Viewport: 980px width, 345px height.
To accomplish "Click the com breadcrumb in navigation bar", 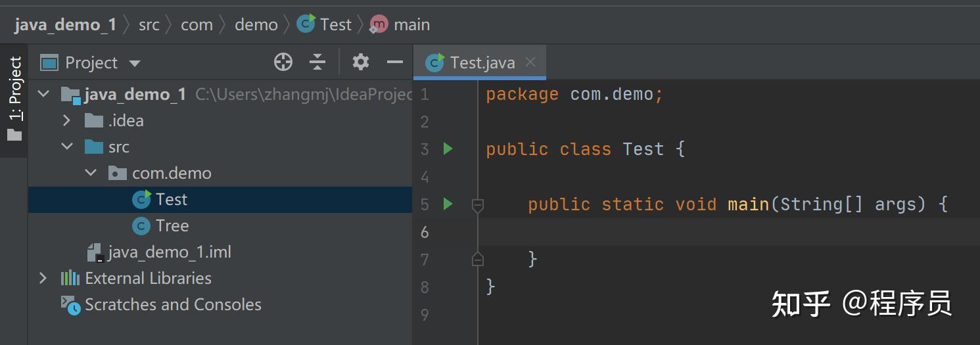I will click(x=197, y=25).
